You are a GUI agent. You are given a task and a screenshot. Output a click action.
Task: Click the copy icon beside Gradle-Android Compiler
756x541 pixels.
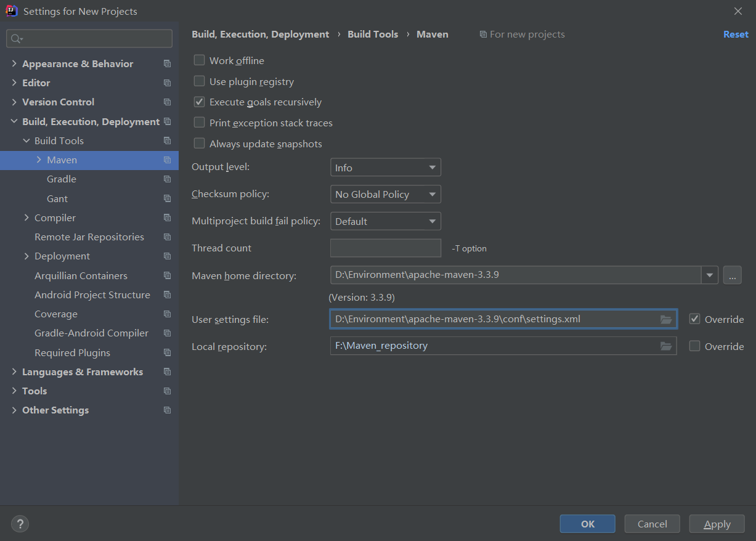point(167,333)
